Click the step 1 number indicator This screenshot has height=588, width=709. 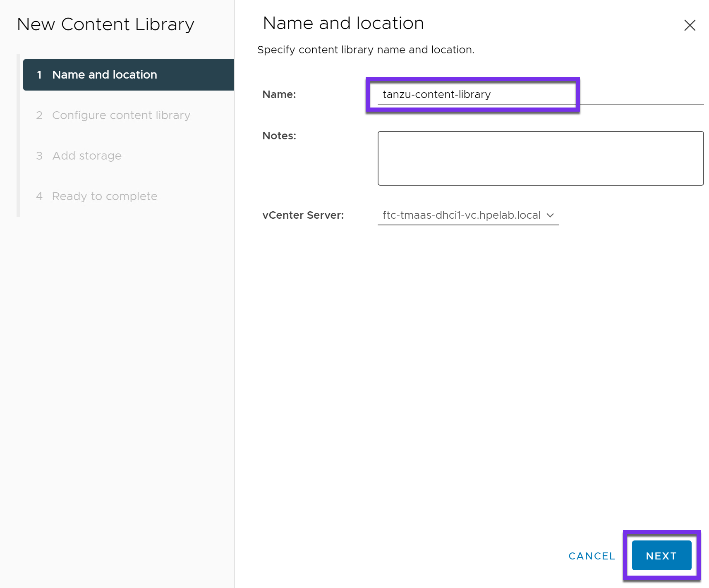(x=40, y=74)
